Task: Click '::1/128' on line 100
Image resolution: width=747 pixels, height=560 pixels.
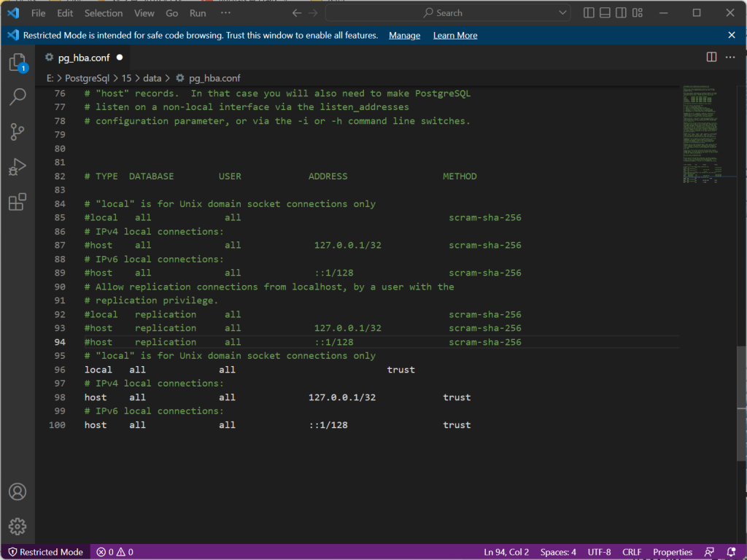Action: [328, 425]
